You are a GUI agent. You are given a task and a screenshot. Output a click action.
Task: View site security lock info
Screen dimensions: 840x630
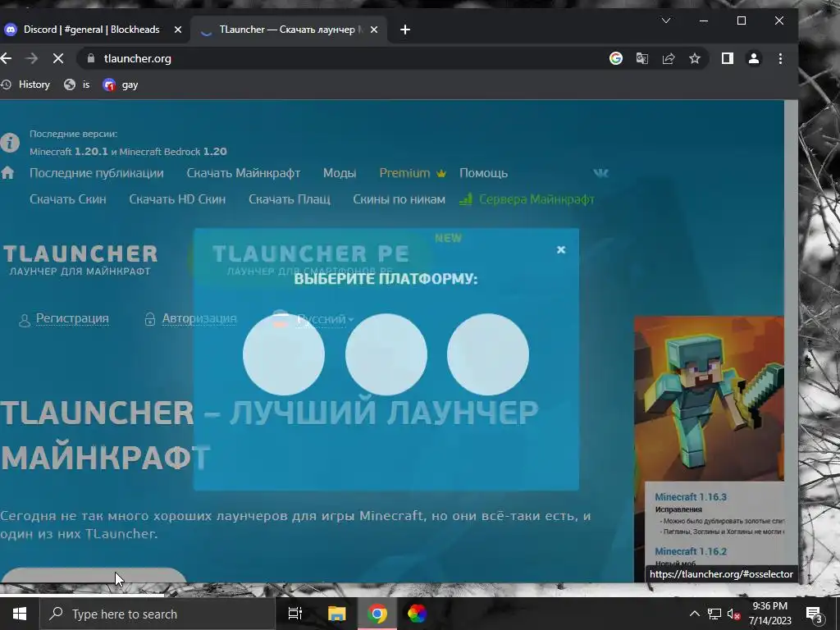(x=90, y=58)
